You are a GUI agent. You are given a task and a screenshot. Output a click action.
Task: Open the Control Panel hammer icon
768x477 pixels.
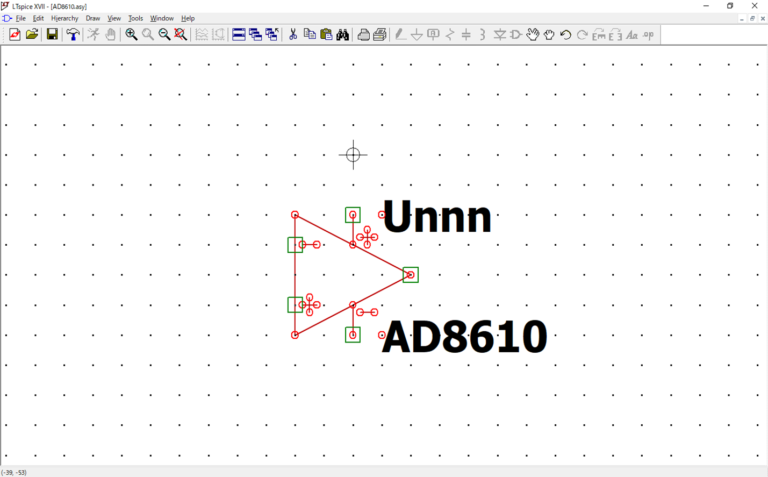73,34
